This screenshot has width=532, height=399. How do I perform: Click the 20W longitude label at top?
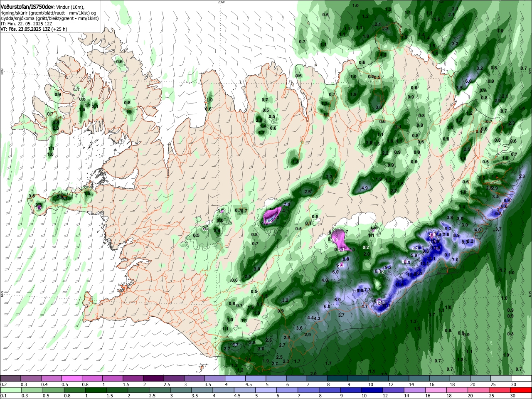pos(221,2)
